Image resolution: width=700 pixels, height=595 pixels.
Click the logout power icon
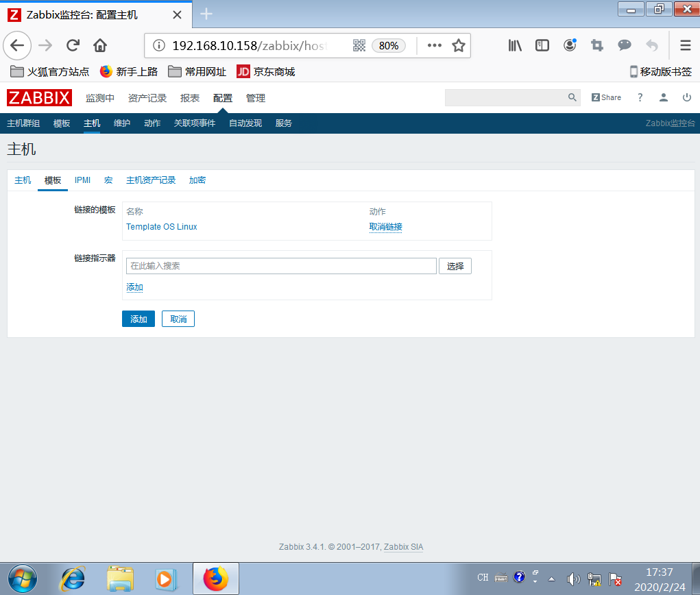click(686, 97)
